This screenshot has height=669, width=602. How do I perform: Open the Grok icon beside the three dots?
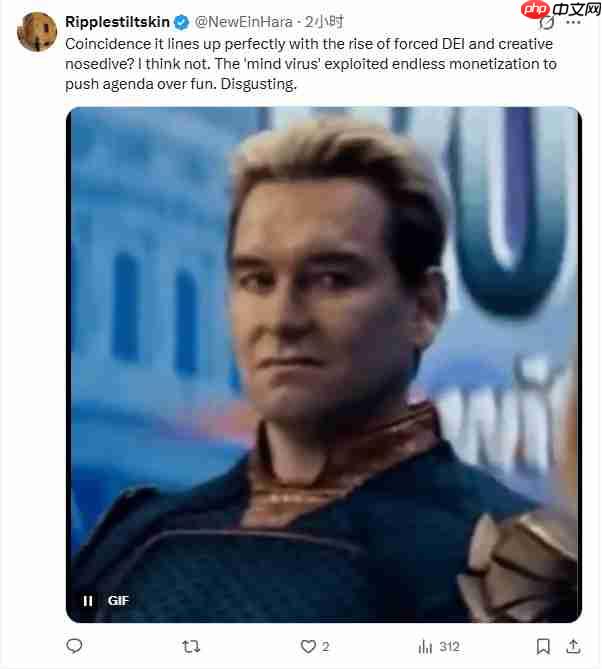(x=547, y=23)
